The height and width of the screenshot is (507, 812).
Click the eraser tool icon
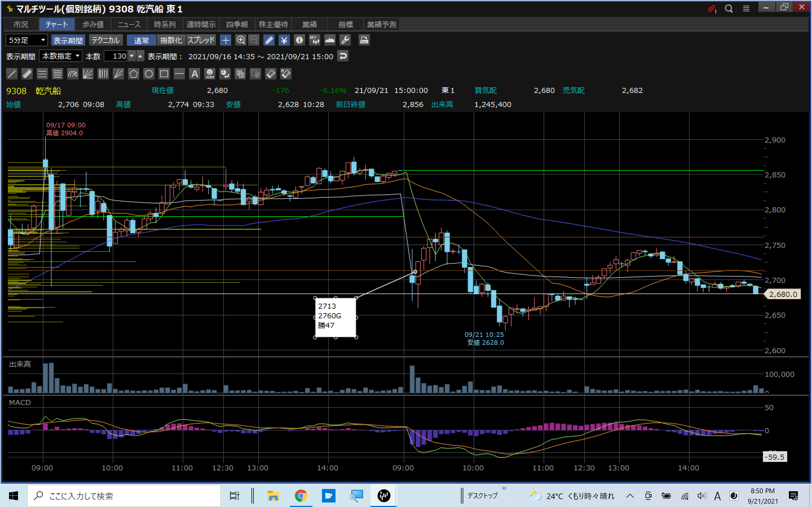coord(270,74)
